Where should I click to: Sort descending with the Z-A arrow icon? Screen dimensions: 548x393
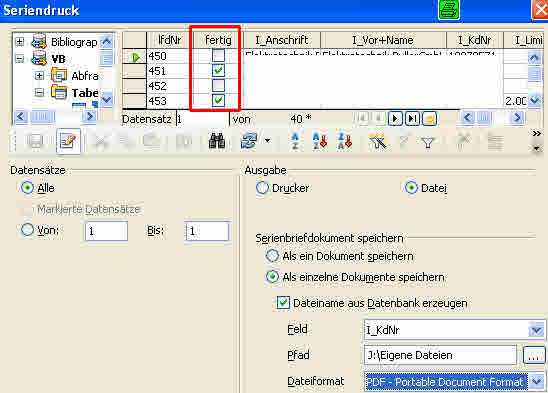point(345,142)
